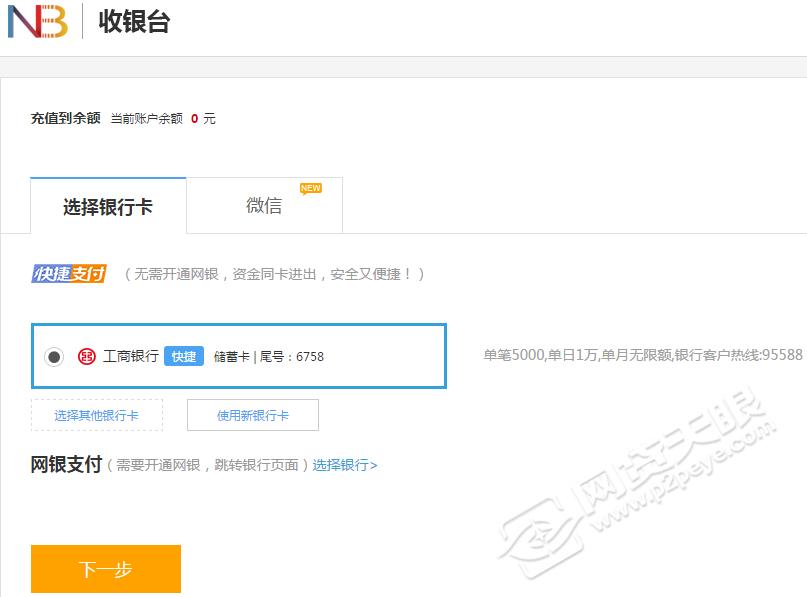Click the 使用新银行卡 button
Viewport: 807px width, 597px height.
click(252, 416)
